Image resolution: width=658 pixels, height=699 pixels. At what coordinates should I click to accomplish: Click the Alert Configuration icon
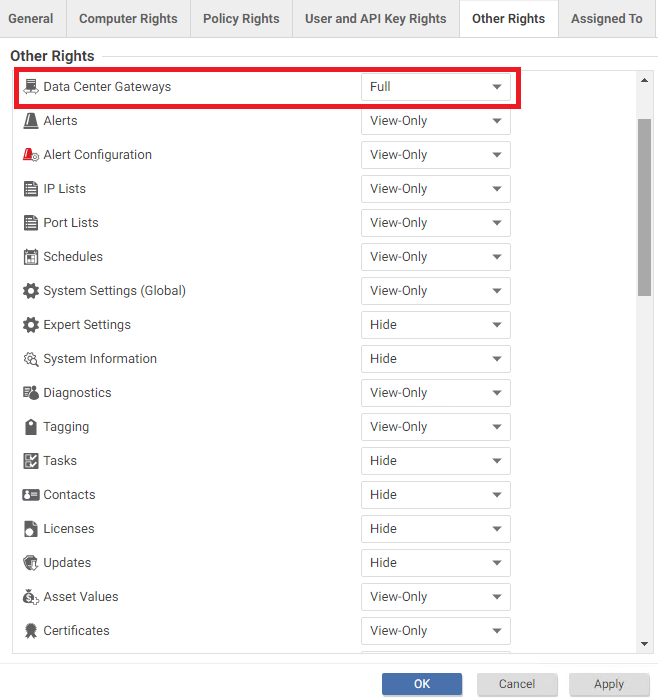(x=31, y=155)
